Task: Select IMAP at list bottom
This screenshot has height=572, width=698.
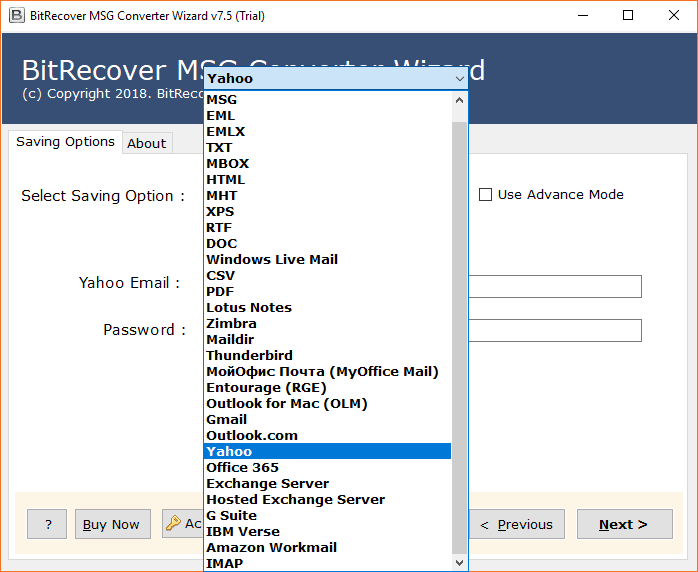Action: pyautogui.click(x=327, y=563)
